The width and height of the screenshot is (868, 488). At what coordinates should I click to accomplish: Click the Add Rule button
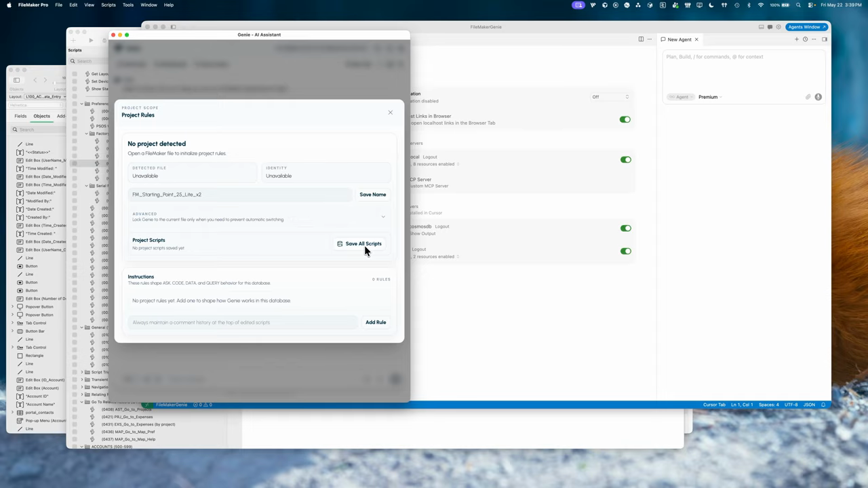click(376, 323)
